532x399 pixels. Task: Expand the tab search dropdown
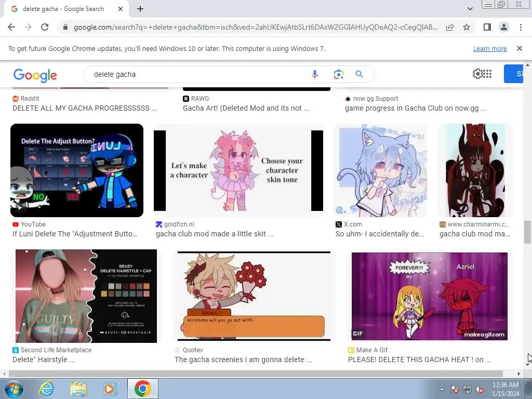coord(470,9)
